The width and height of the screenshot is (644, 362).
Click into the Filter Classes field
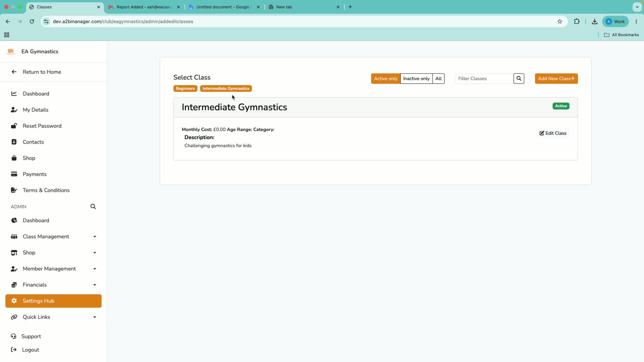[484, 78]
